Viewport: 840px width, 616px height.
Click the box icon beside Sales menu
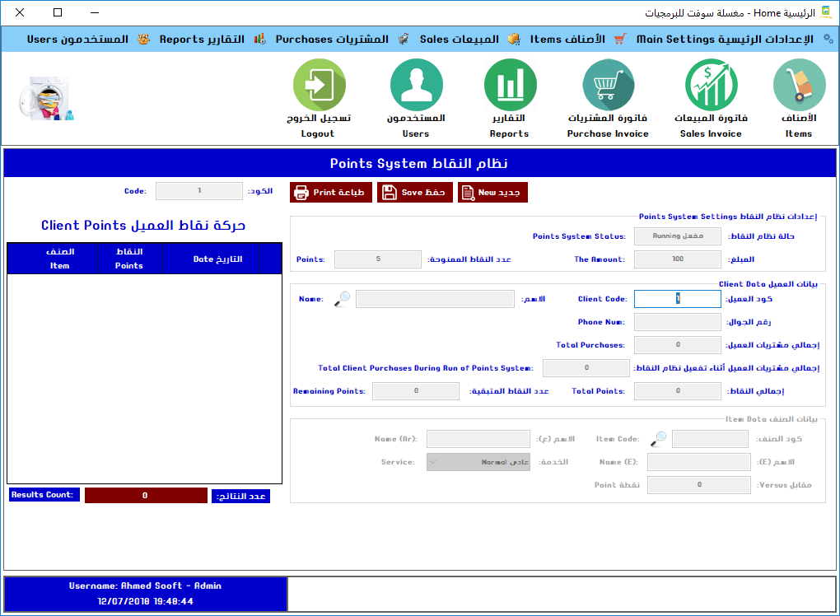click(514, 39)
